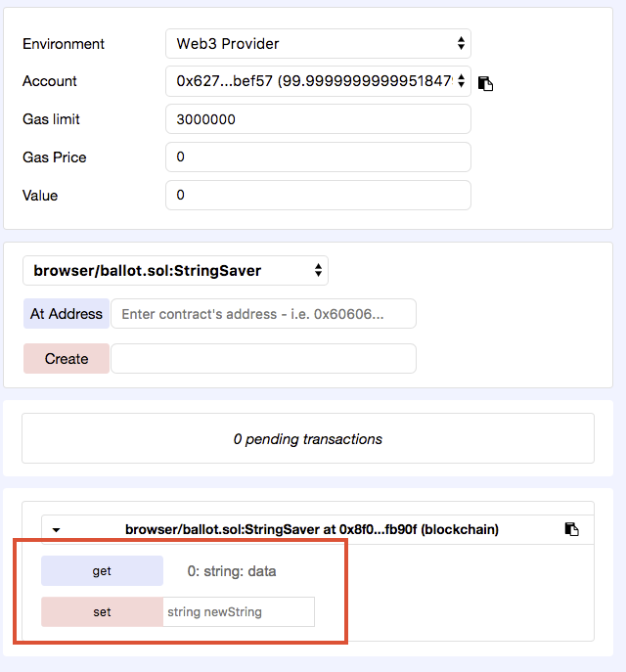Click the pending transactions box

click(308, 439)
